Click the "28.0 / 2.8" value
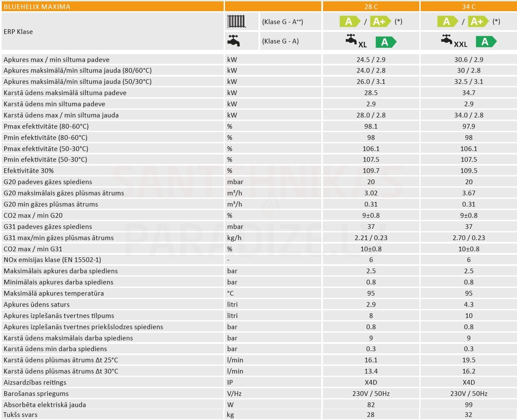517x420 pixels. click(x=371, y=115)
